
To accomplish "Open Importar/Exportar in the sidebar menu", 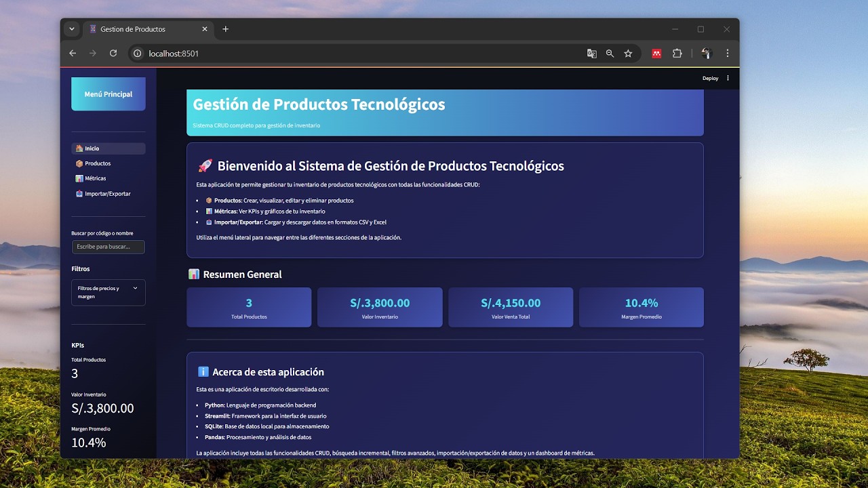I will [108, 194].
